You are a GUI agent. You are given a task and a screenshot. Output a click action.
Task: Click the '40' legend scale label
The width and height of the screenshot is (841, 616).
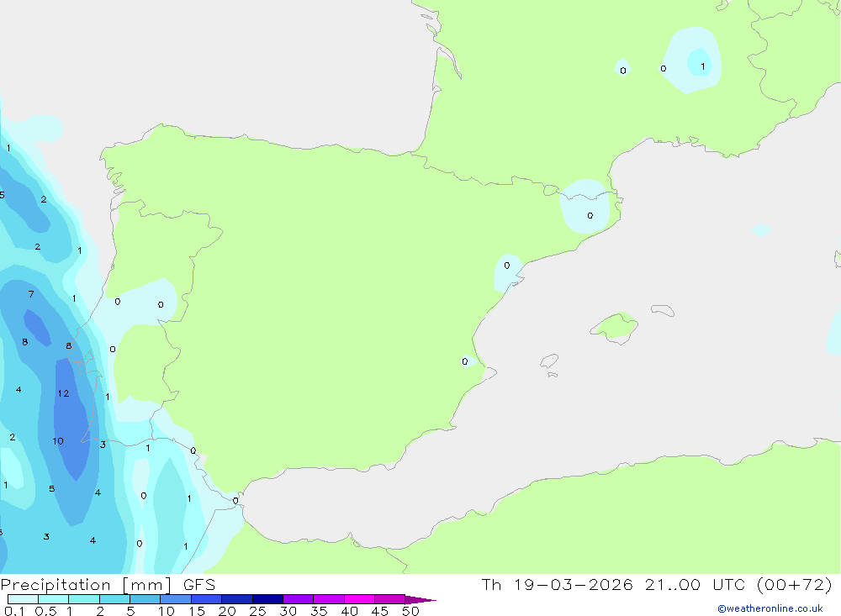350,611
